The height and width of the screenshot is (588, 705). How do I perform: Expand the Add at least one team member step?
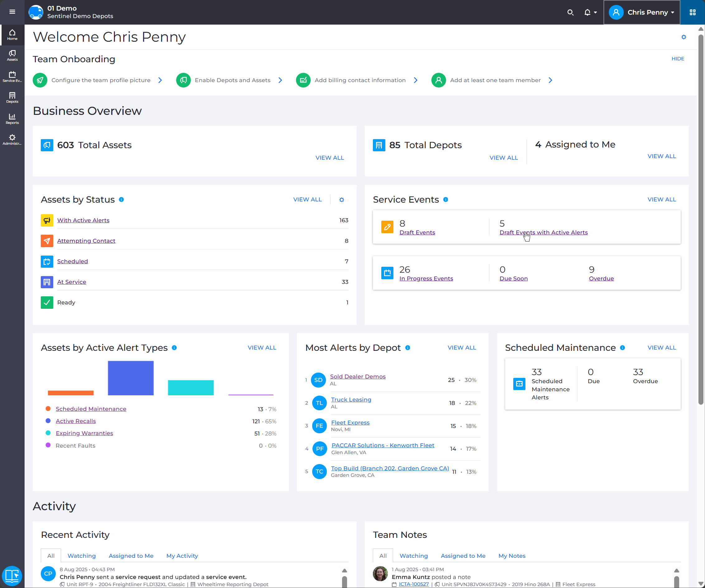coord(550,80)
